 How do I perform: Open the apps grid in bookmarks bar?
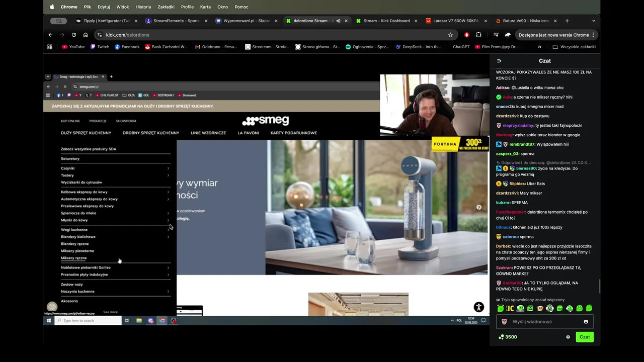point(50,47)
